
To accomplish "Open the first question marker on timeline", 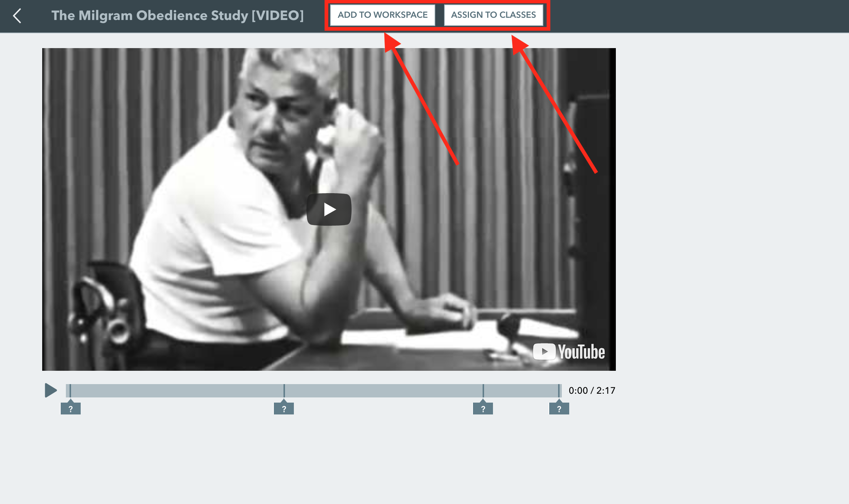I will pos(71,408).
